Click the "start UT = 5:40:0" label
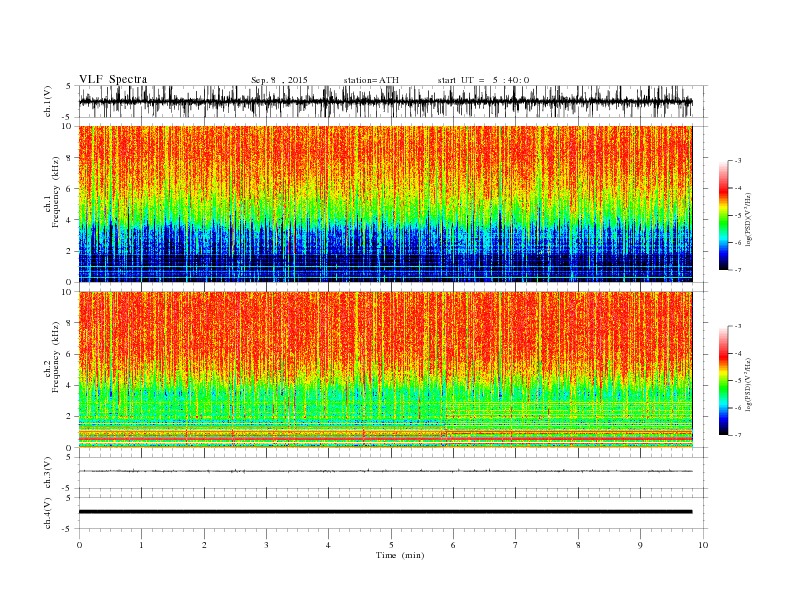792x612 pixels. [483, 80]
